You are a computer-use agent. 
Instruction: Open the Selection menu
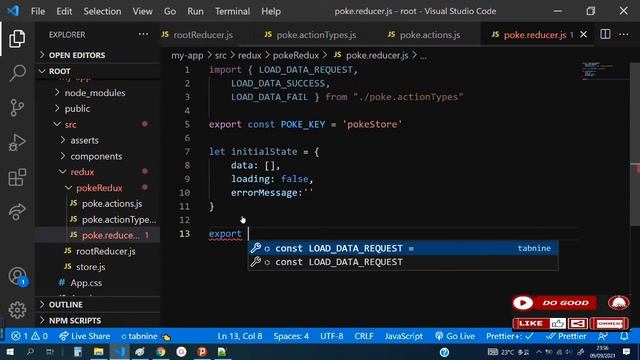(102, 11)
